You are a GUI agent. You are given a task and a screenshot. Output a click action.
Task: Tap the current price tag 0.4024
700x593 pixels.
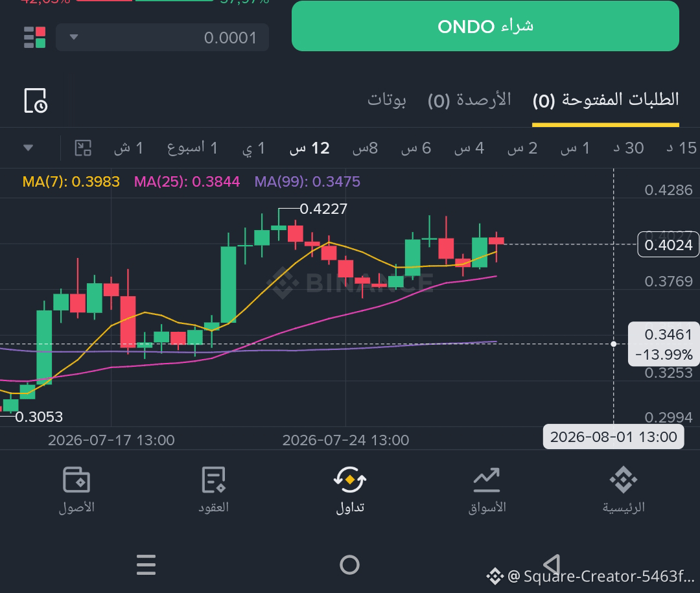668,245
